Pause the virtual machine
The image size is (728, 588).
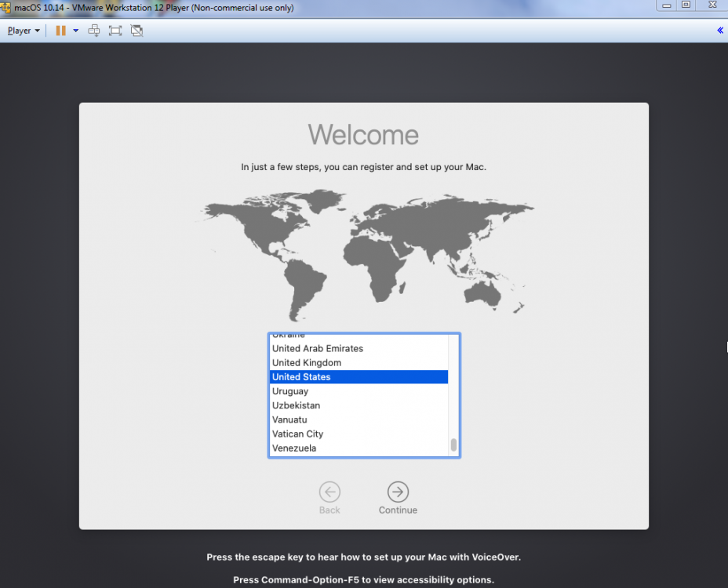[x=61, y=31]
